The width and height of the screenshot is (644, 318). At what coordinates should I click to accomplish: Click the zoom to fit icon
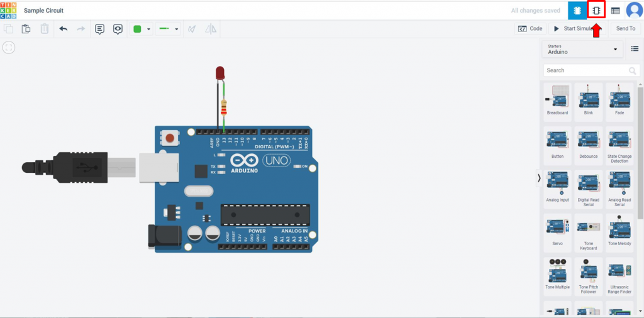click(x=9, y=48)
